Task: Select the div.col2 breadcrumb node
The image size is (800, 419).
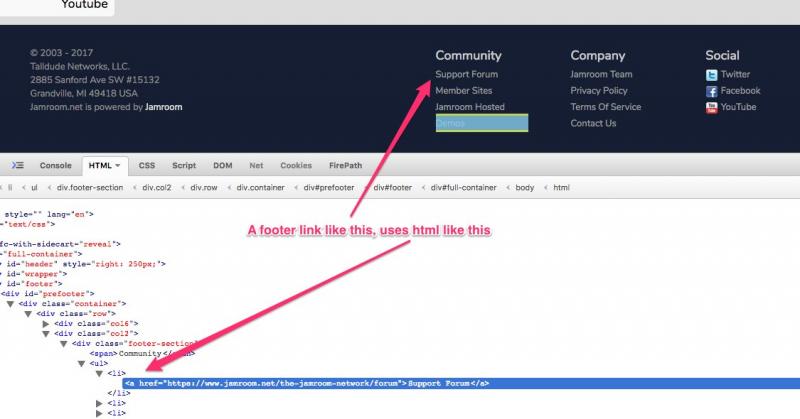Action: coord(157,187)
